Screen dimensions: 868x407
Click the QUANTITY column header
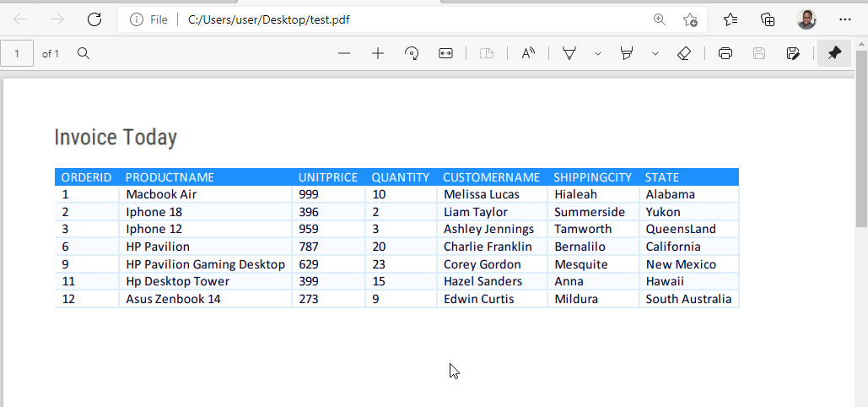pyautogui.click(x=400, y=177)
